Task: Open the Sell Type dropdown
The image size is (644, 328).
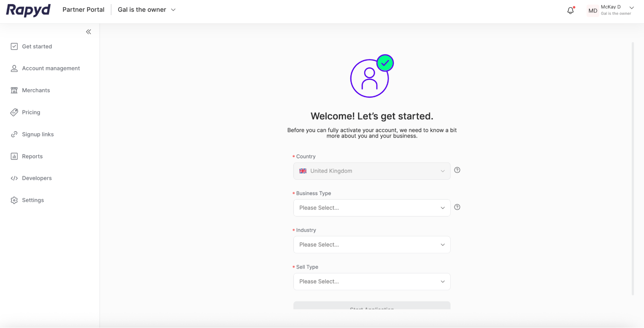Action: click(371, 282)
